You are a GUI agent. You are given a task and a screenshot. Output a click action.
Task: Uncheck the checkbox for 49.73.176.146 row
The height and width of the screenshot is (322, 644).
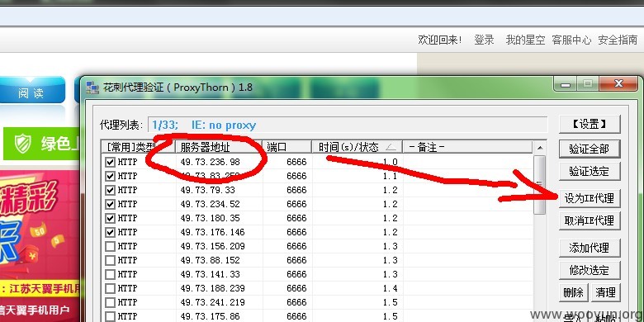point(110,232)
